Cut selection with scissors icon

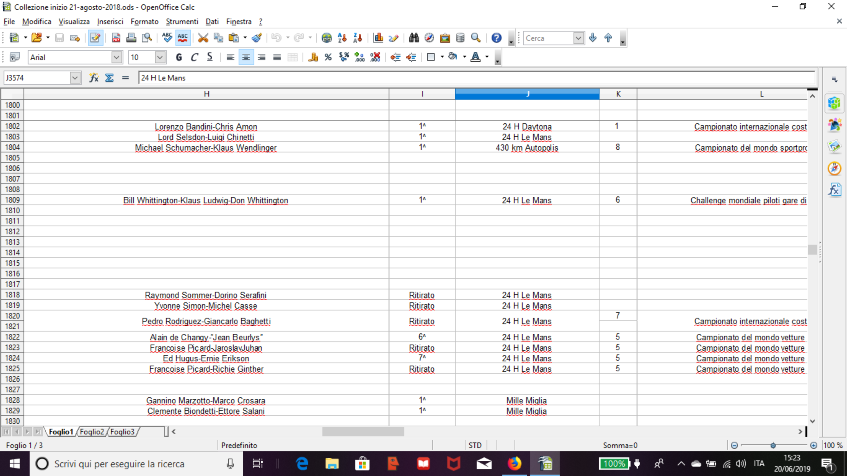pyautogui.click(x=203, y=38)
